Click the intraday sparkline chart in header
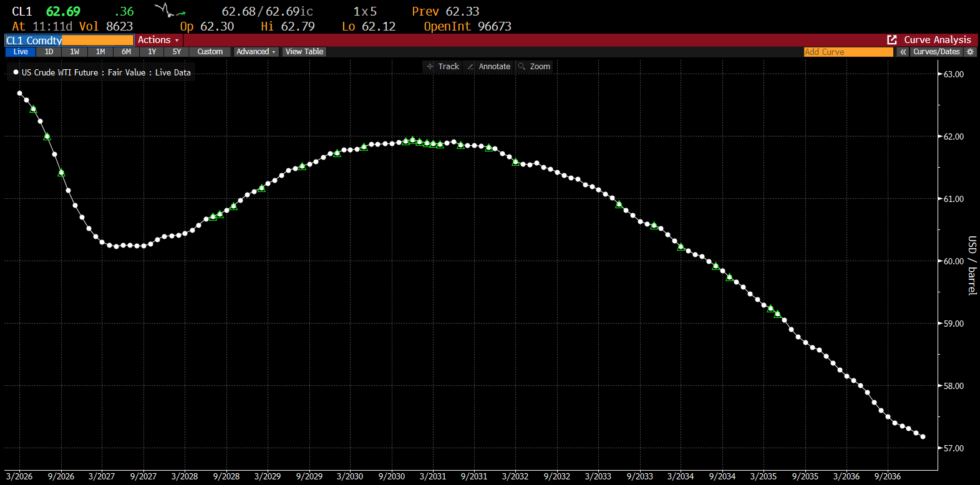The image size is (980, 485). click(x=170, y=11)
